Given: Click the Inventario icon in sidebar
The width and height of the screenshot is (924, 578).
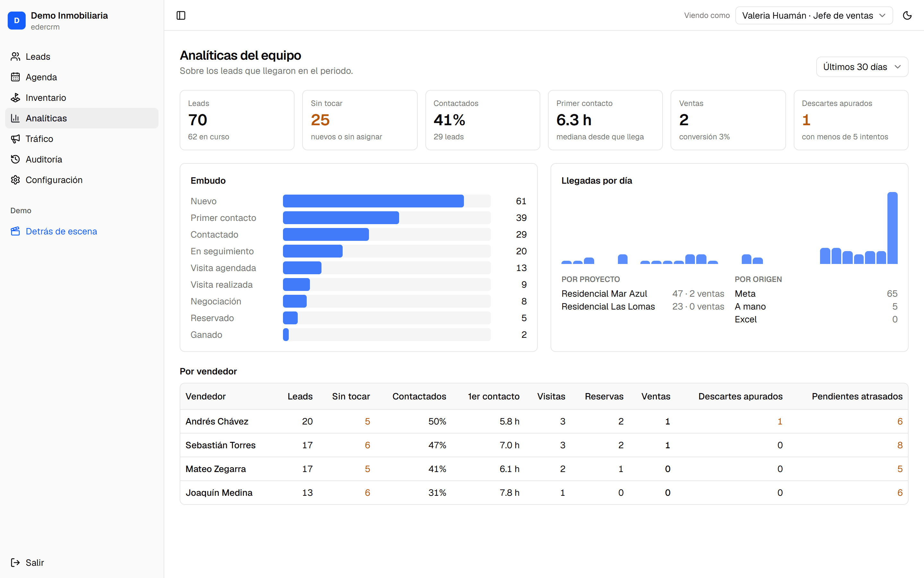Looking at the screenshot, I should (15, 98).
